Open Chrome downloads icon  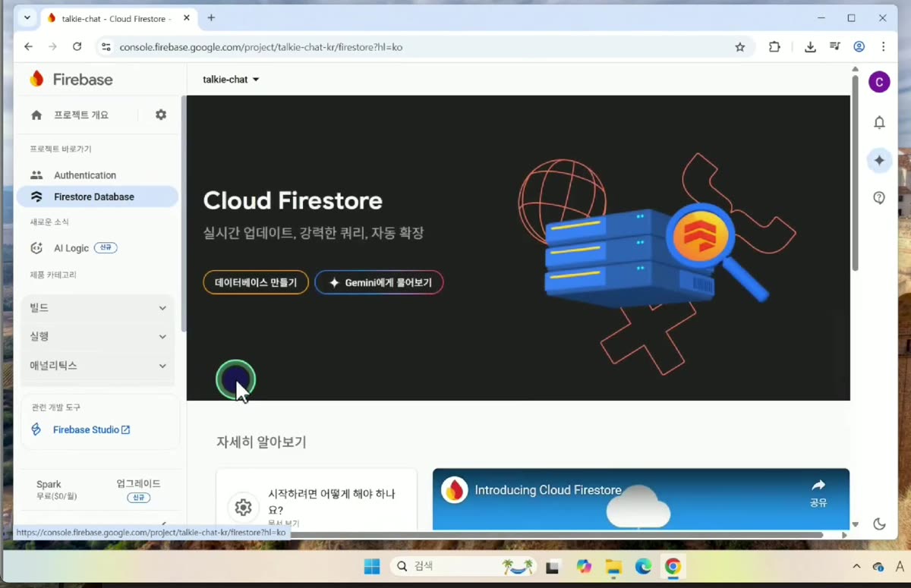click(x=810, y=47)
